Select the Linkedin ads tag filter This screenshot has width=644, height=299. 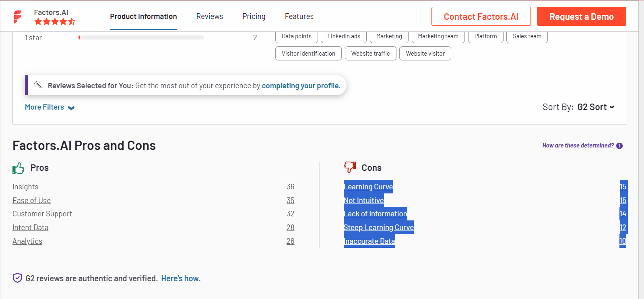[x=344, y=36]
